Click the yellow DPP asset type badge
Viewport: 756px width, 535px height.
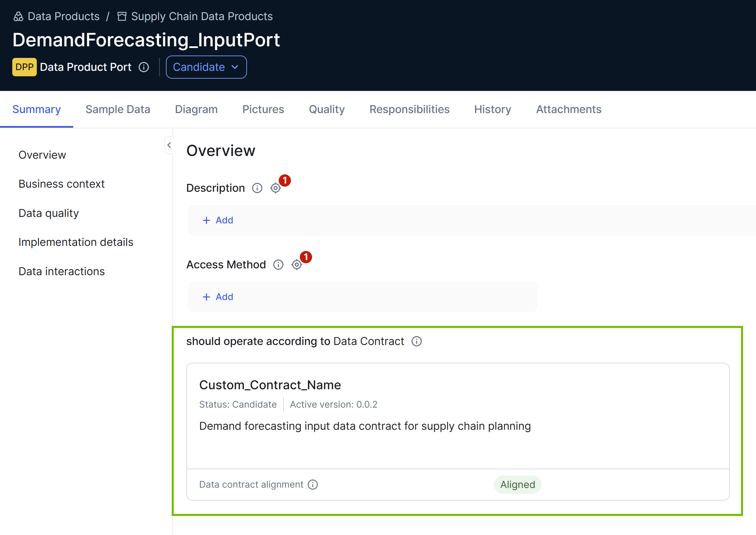tap(25, 67)
